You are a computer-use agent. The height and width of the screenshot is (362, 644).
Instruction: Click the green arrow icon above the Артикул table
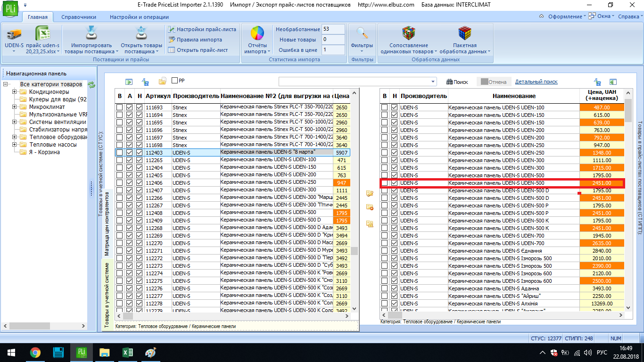(129, 82)
